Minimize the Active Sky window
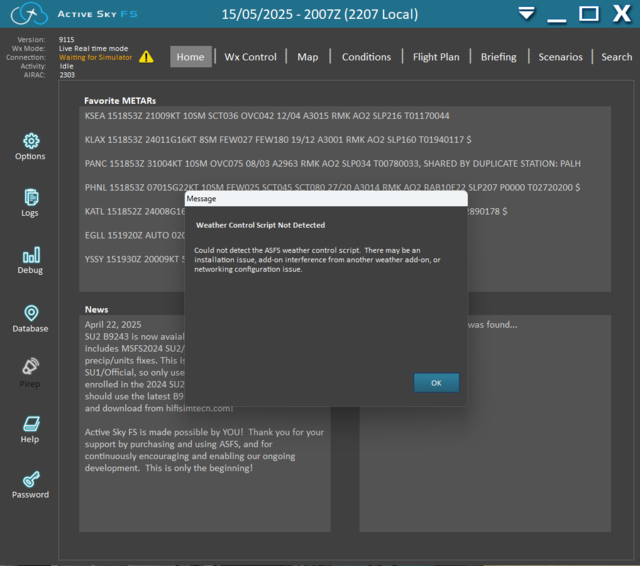Viewport: 640px width, 566px height. point(557,20)
